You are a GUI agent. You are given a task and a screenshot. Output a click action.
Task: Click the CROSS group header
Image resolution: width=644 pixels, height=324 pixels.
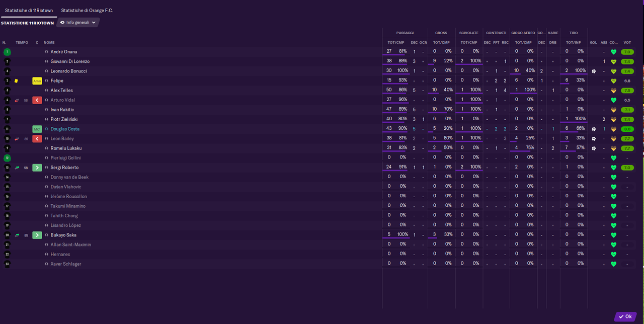coord(441,33)
